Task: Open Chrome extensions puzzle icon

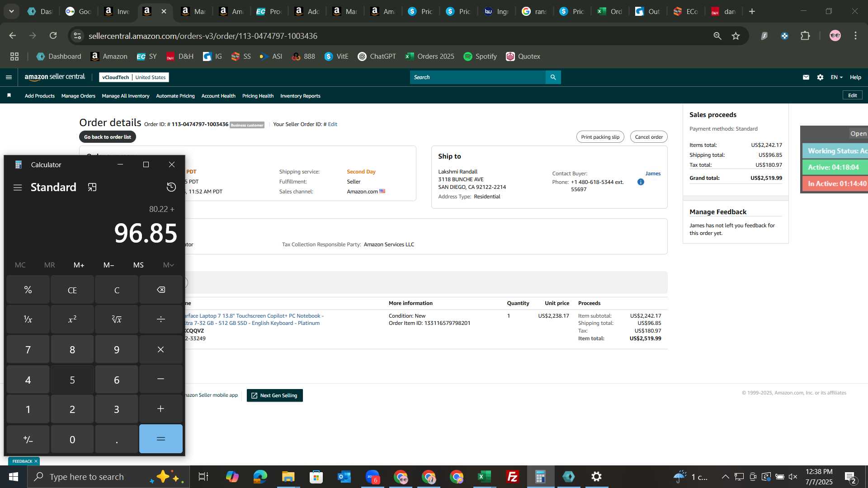Action: (805, 36)
